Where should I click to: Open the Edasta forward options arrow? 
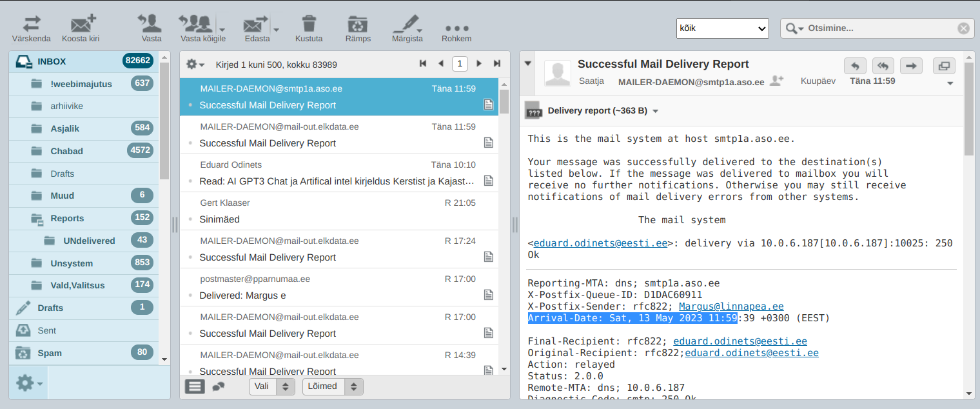tap(276, 29)
